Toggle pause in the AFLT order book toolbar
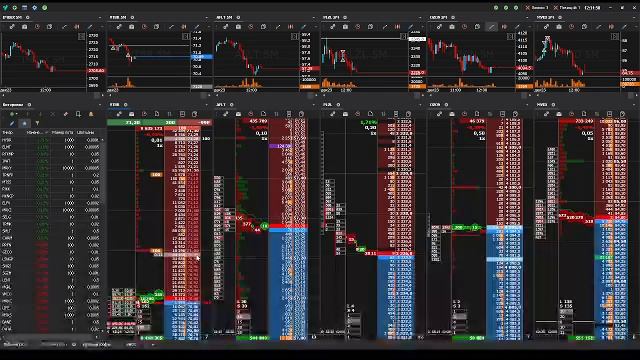The image size is (640, 360). tap(276, 114)
